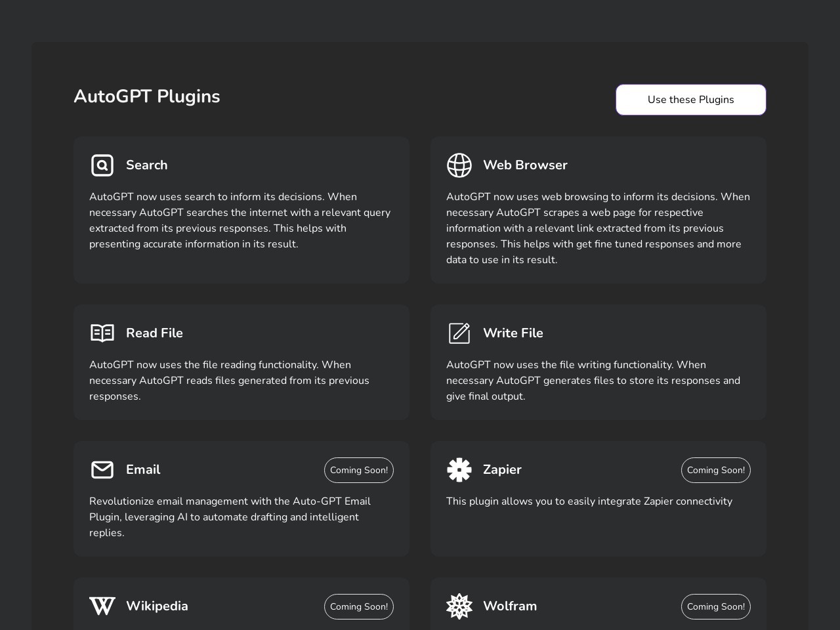
Task: Click the Wikipedia W icon
Action: pyautogui.click(x=102, y=606)
